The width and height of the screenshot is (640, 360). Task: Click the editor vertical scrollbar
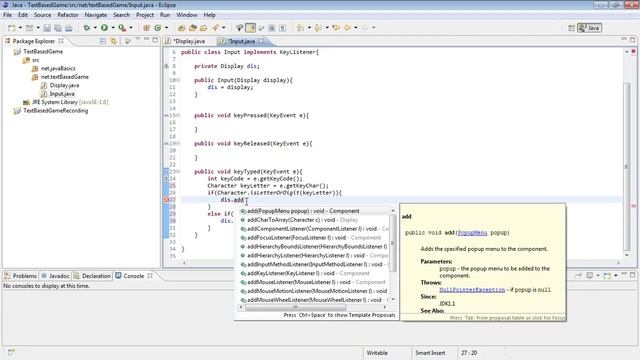click(627, 166)
